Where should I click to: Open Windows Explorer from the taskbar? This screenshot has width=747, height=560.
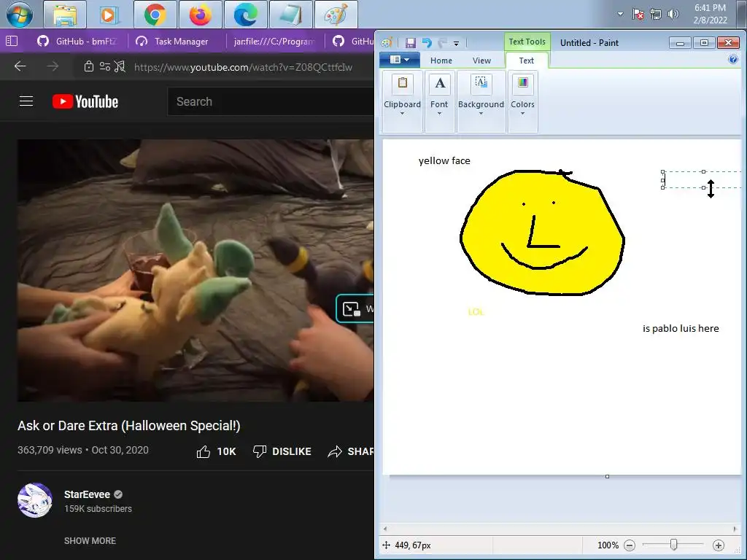[x=65, y=15]
